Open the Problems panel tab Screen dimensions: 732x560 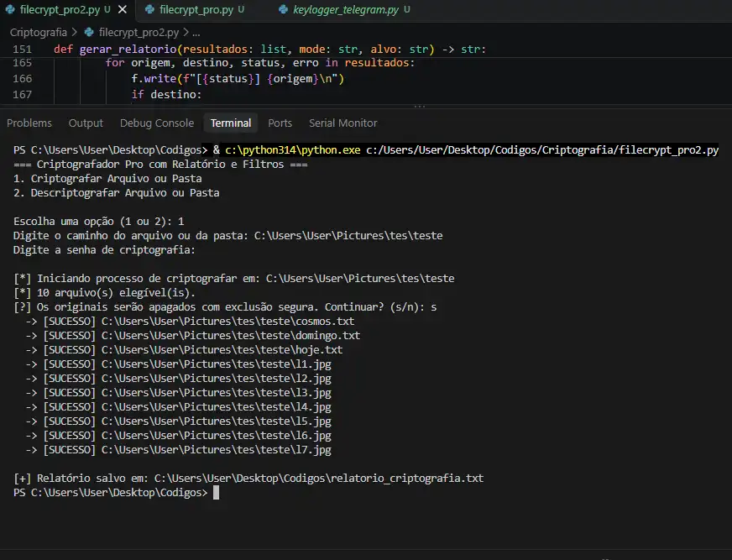pos(29,123)
